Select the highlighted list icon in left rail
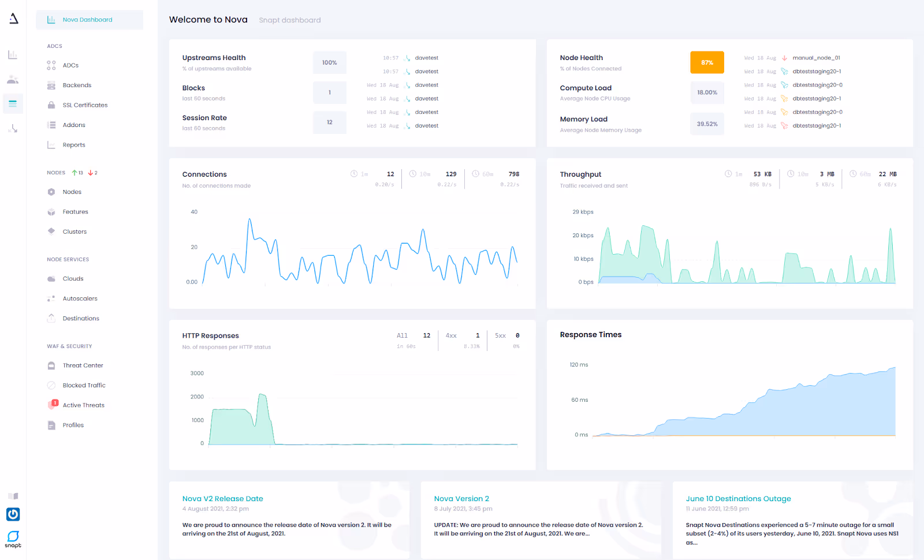 coord(13,104)
